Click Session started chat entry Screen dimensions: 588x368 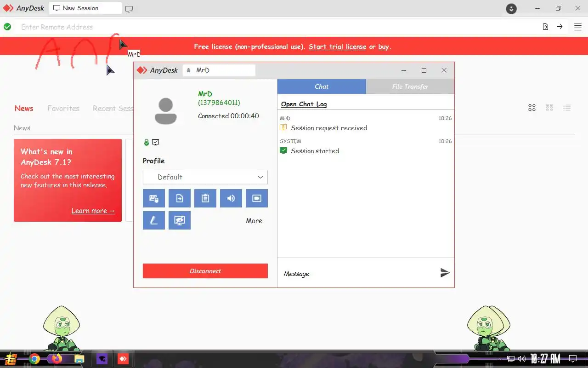(x=315, y=151)
